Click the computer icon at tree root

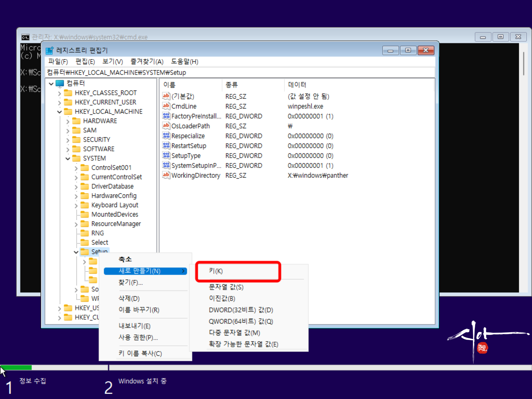(x=60, y=84)
